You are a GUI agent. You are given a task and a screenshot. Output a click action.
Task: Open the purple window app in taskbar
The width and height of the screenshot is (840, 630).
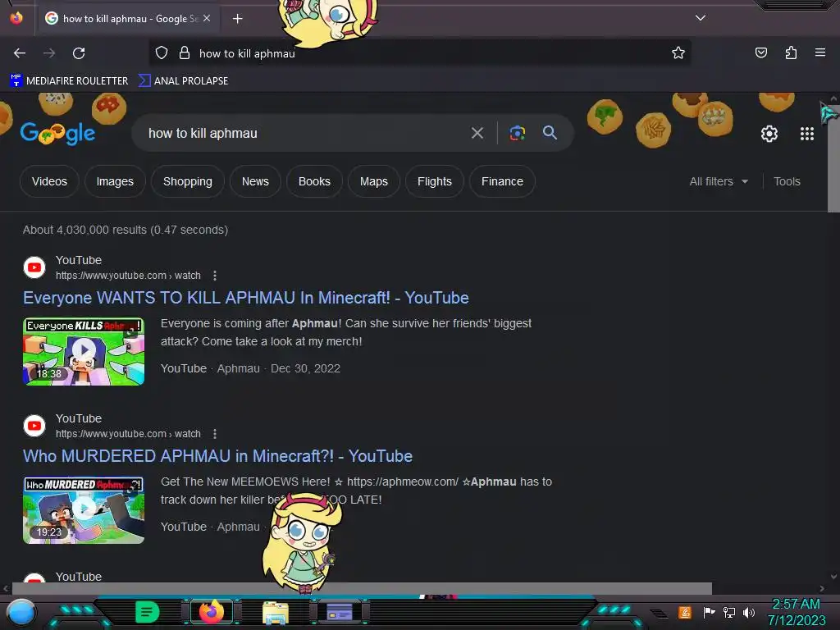[339, 612]
